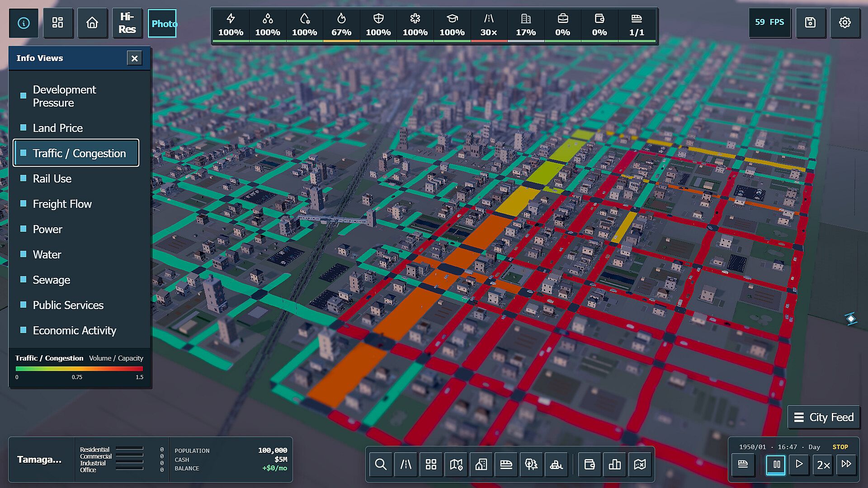
Task: Toggle the info views button
Action: click(24, 23)
